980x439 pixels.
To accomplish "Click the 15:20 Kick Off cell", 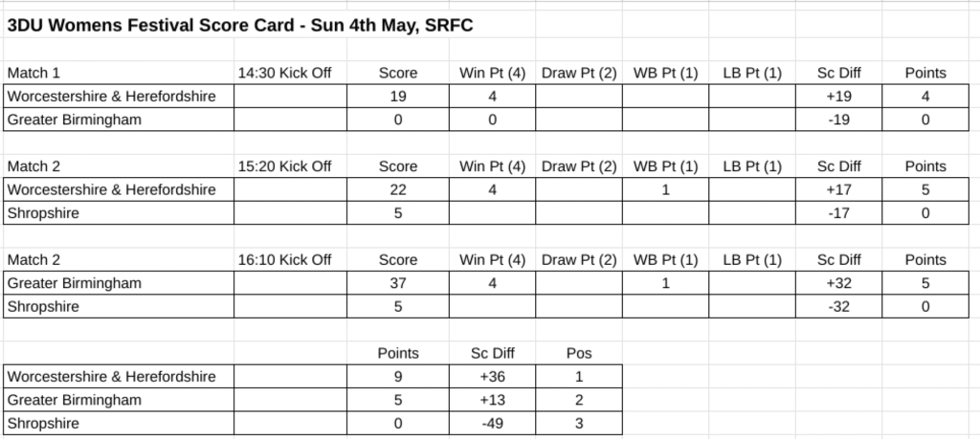I will tap(290, 166).
